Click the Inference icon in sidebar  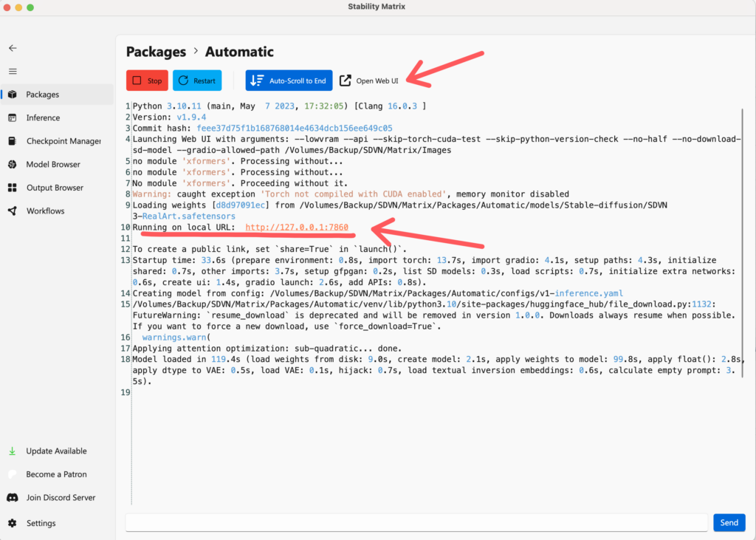click(13, 118)
